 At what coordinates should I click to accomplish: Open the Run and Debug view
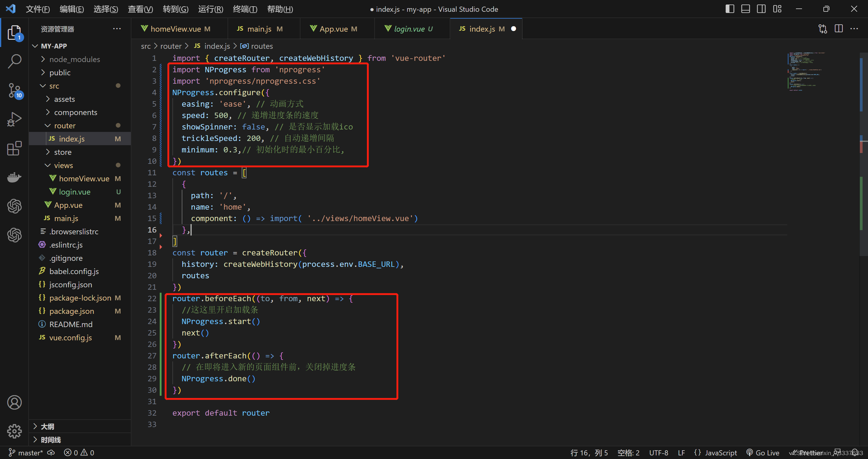[14, 119]
